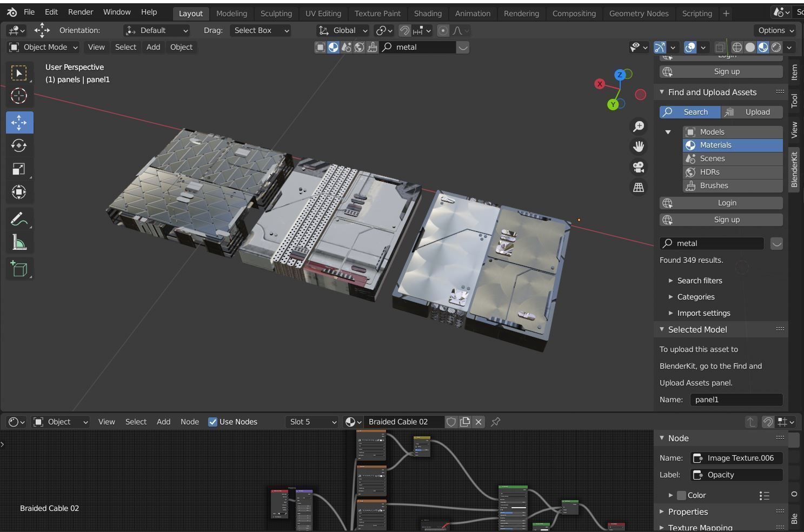Viewport: 804px width, 532px height.
Task: Click the BlenderKit models filter icon in header
Action: 320,47
